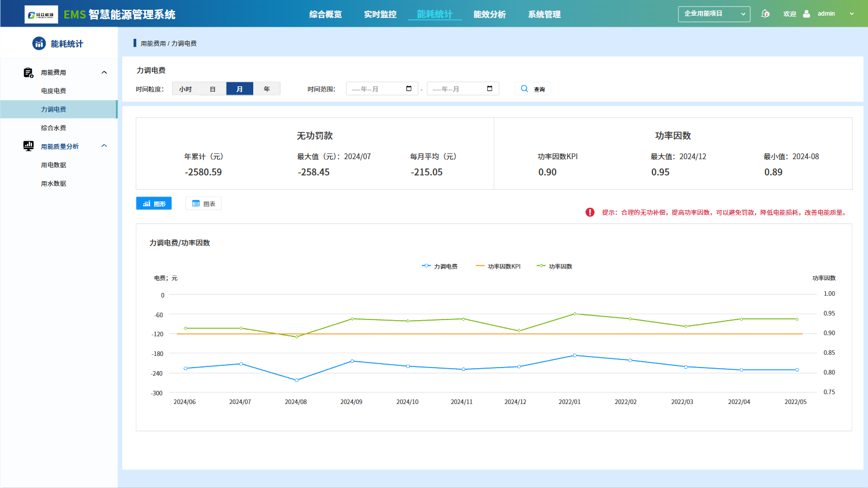Go to the 实时监控 top menu

(380, 14)
